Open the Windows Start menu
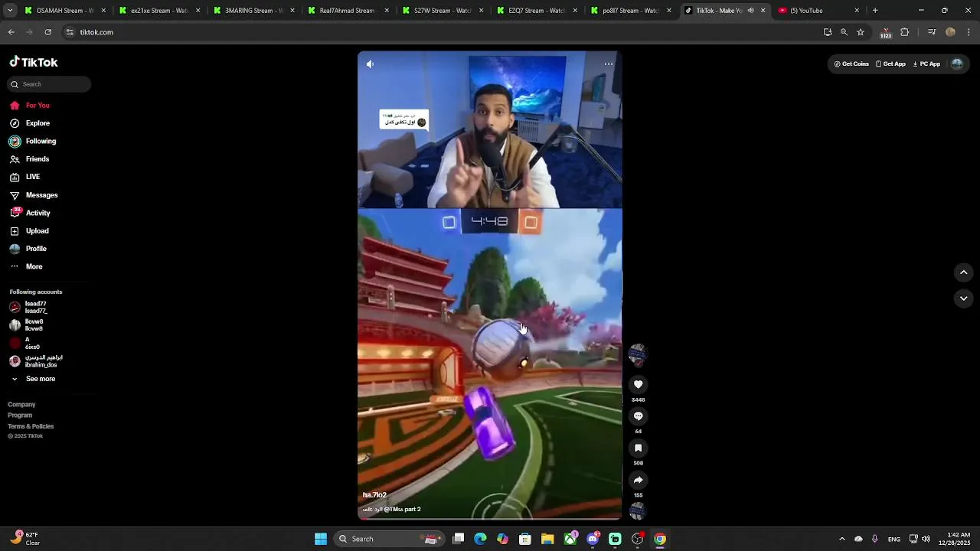The image size is (980, 551). point(321,539)
